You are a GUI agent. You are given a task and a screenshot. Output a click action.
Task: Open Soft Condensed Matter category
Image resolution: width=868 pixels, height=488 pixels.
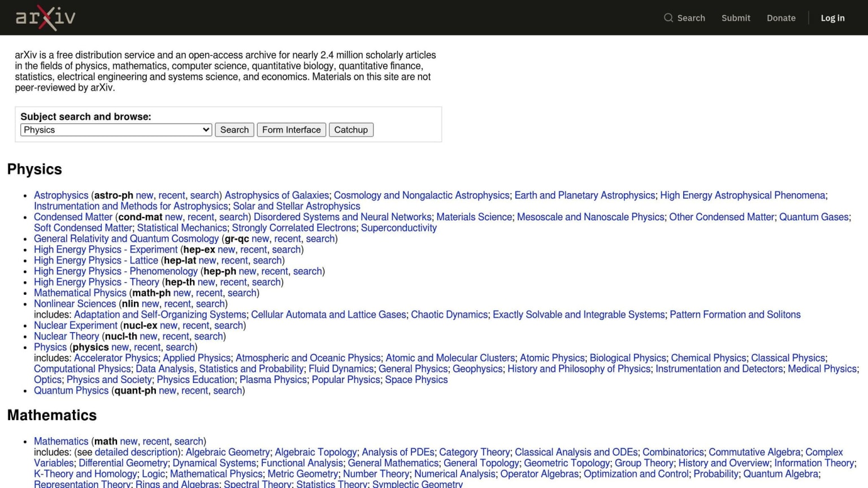point(83,228)
